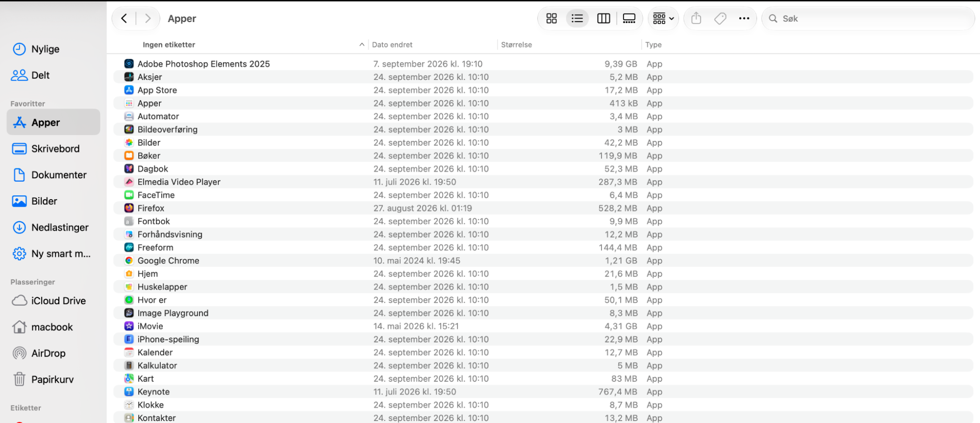The width and height of the screenshot is (980, 423).
Task: Switch to list view
Action: (x=578, y=19)
